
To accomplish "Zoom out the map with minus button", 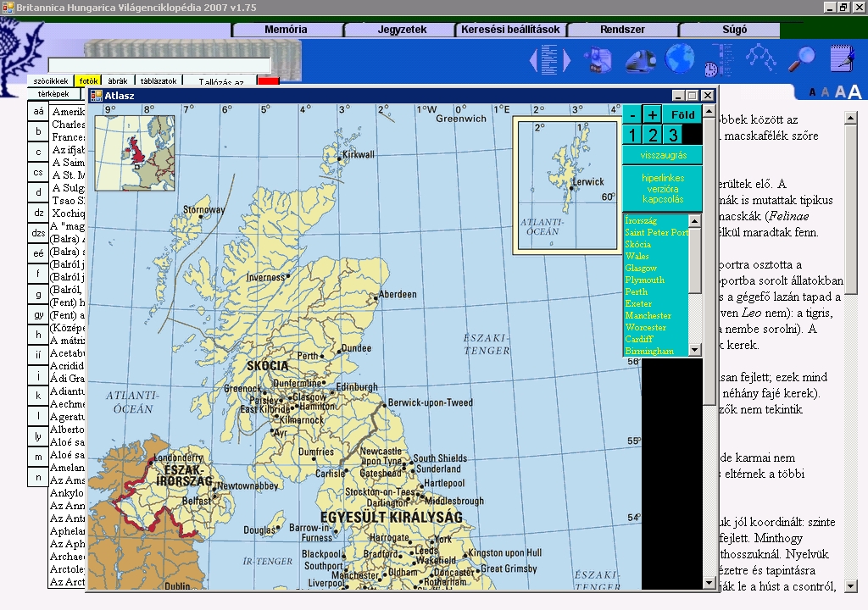I will click(632, 114).
